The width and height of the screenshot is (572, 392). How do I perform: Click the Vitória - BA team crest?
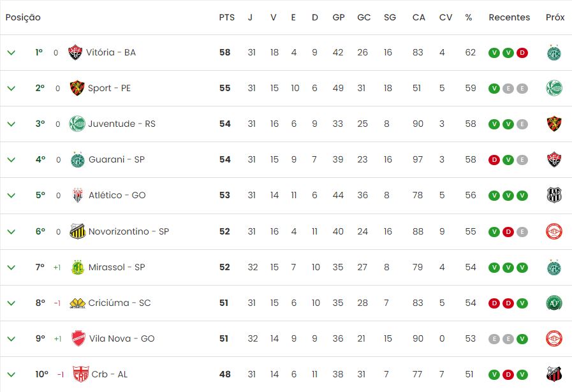(75, 52)
